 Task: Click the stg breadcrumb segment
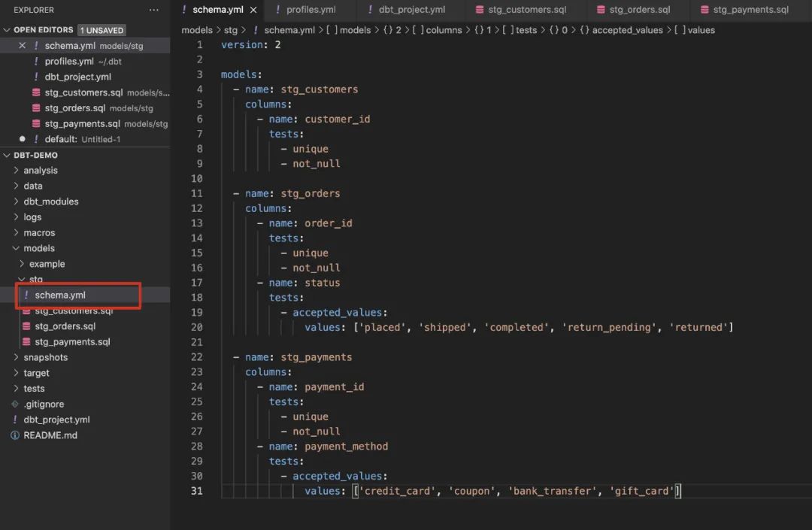point(231,30)
